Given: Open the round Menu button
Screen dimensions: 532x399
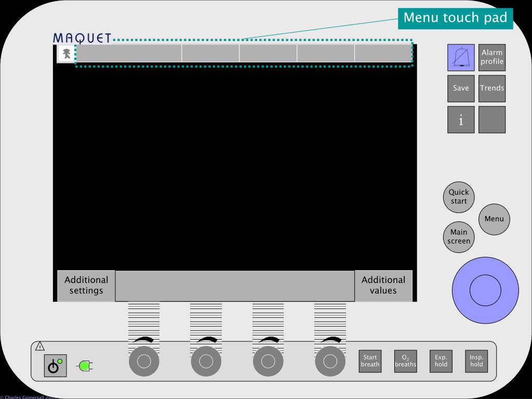Looking at the screenshot, I should click(494, 219).
